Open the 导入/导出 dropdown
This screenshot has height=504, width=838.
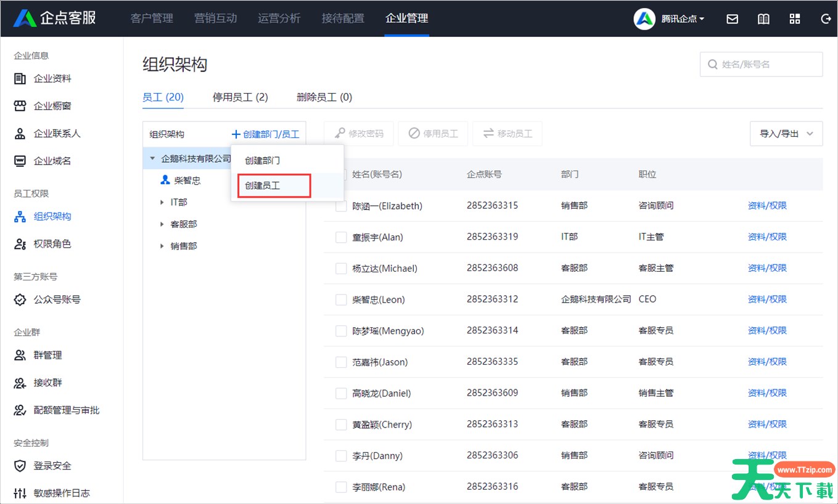coord(786,134)
